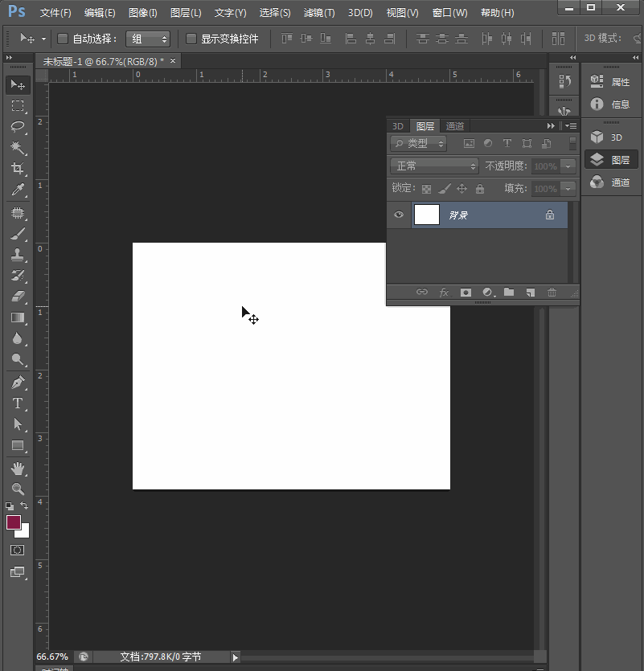This screenshot has height=671, width=644.
Task: Open the File menu
Action: (x=55, y=13)
